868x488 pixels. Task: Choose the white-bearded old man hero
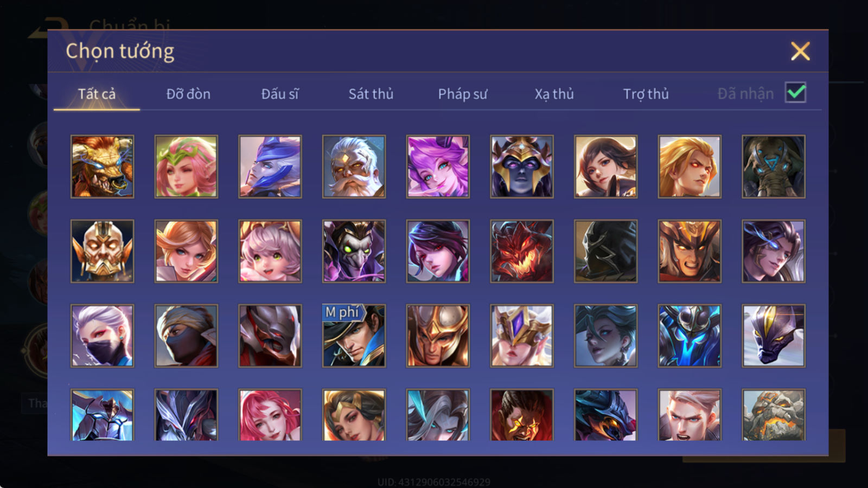354,166
